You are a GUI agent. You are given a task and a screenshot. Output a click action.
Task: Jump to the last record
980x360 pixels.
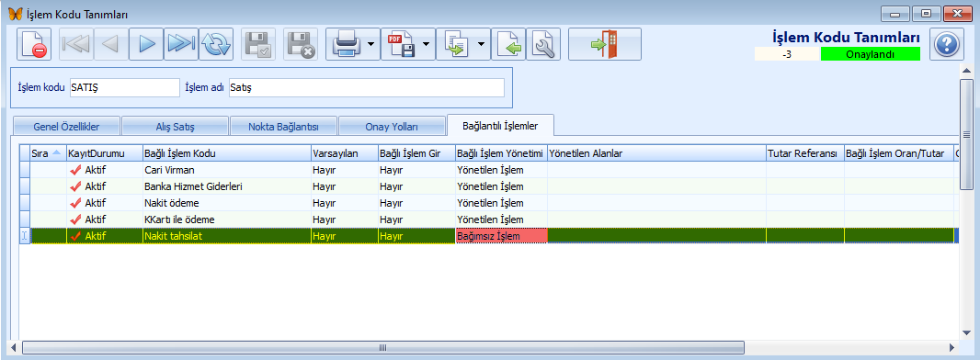pyautogui.click(x=181, y=44)
